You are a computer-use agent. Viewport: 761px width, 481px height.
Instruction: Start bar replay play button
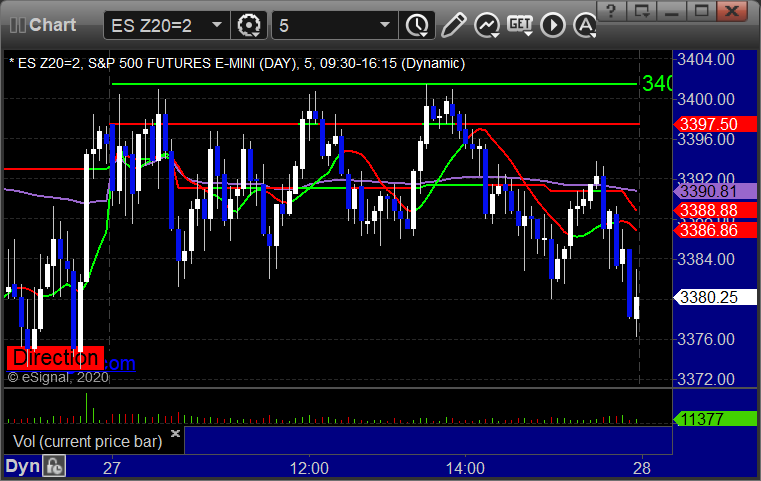tap(553, 25)
